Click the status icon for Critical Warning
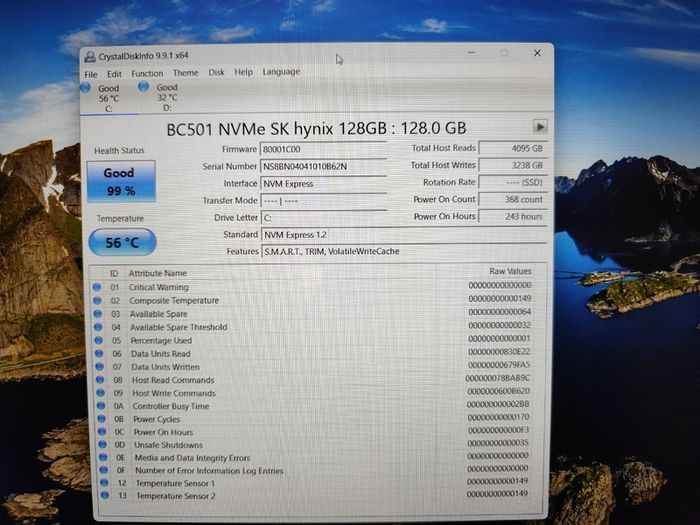700x525 pixels. pos(97,287)
